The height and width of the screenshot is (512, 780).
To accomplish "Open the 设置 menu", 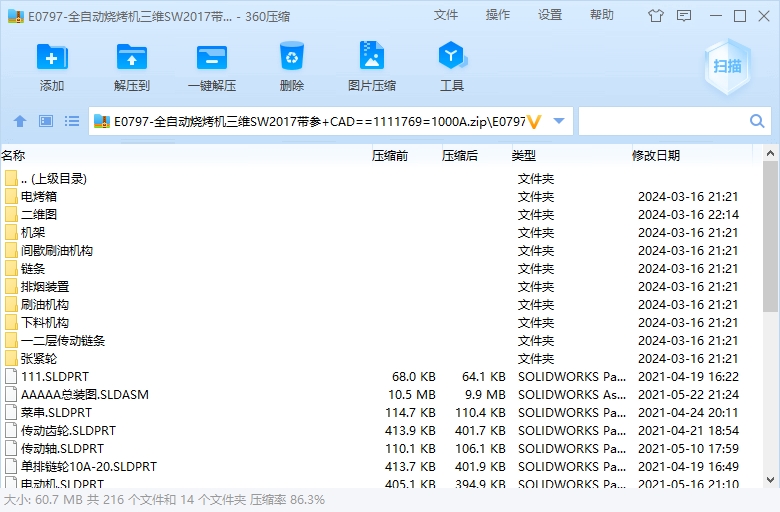I will coord(550,15).
